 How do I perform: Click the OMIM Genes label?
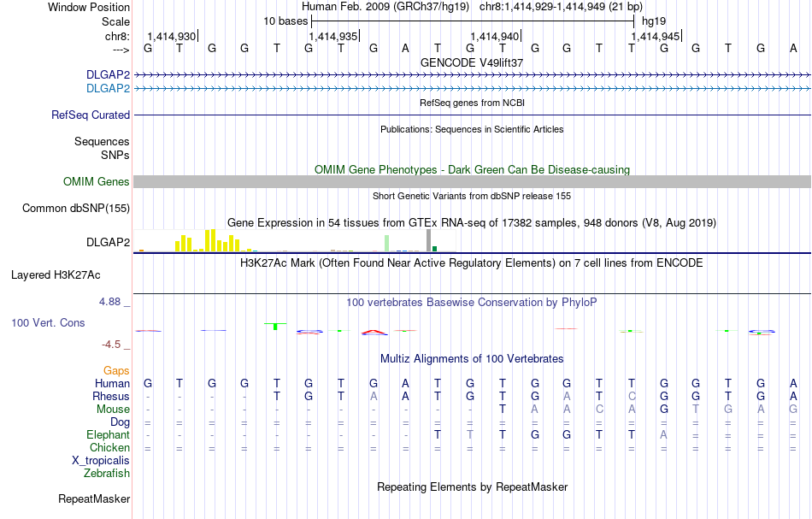click(96, 182)
